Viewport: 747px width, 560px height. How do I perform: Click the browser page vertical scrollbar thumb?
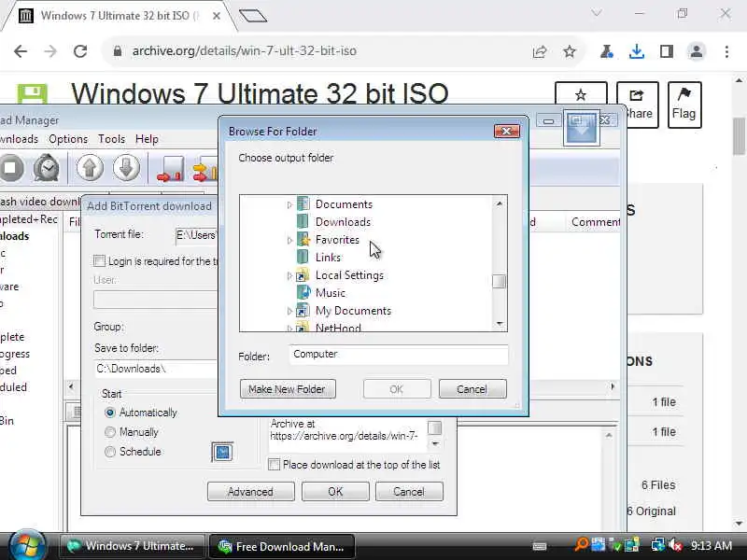[x=740, y=135]
